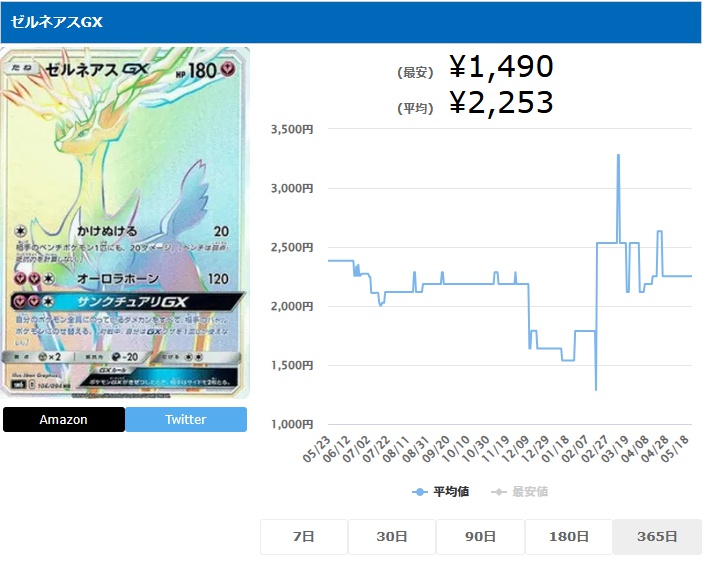Open the Amazon button
Viewport: 703px width, 564px height.
tap(64, 420)
